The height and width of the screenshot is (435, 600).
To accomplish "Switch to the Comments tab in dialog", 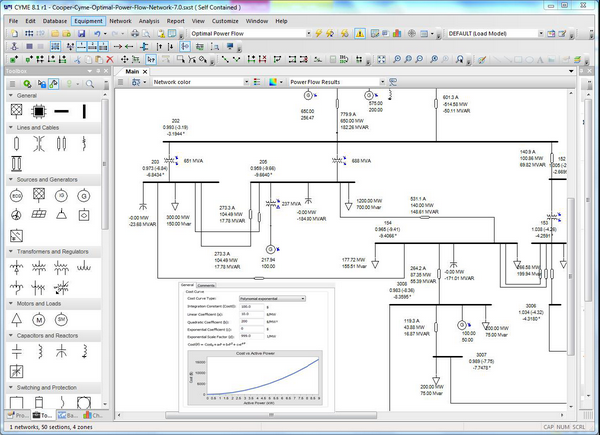I will 205,285.
